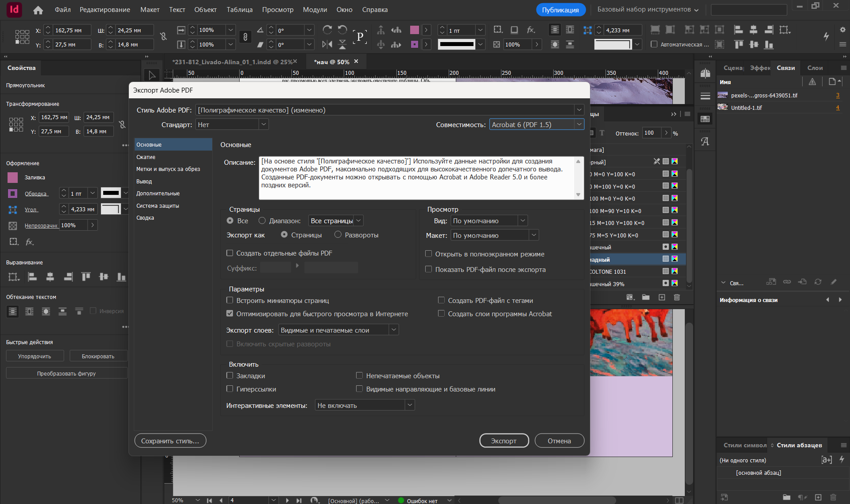Open the Вид dropdown

click(x=489, y=221)
